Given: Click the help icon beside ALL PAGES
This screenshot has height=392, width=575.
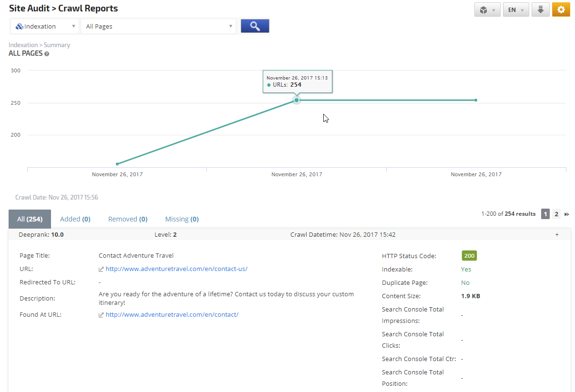Looking at the screenshot, I should click(x=47, y=54).
